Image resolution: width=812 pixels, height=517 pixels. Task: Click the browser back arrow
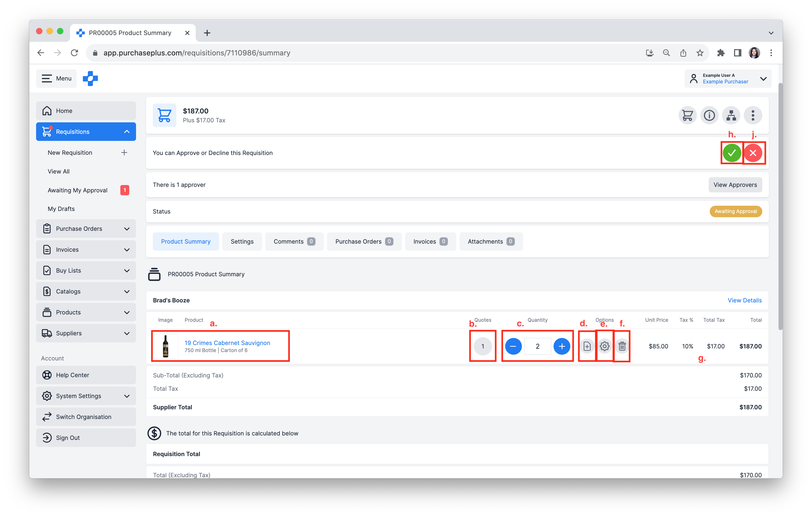tap(41, 53)
